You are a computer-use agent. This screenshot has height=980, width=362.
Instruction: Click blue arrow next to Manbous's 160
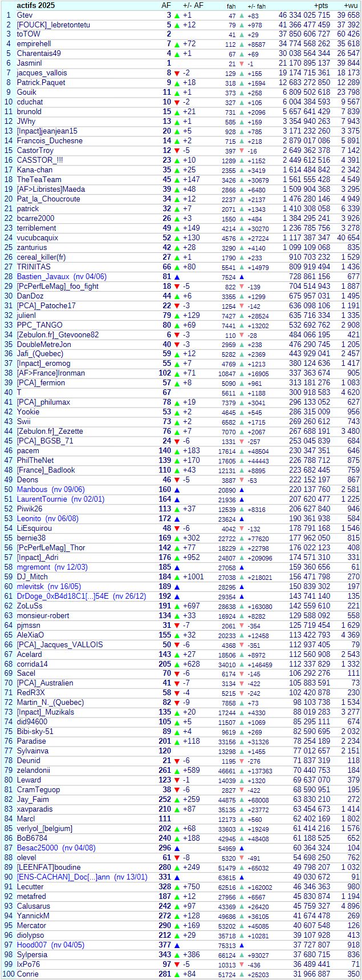[x=177, y=490]
